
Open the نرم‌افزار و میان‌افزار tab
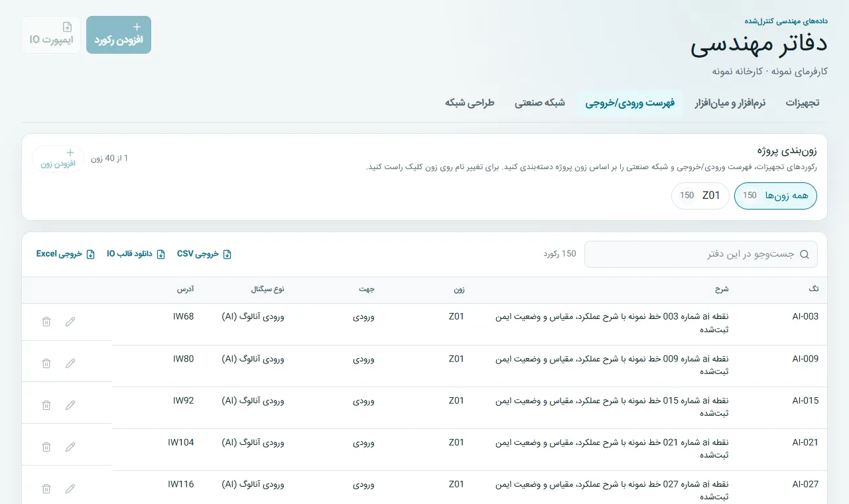coord(730,103)
